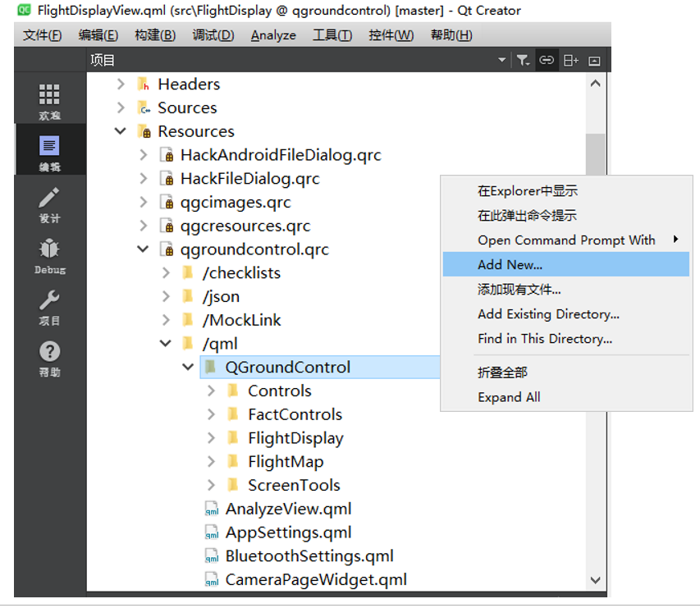700x608 pixels.
Task: Collapse the Resources tree node
Action: coord(120,131)
